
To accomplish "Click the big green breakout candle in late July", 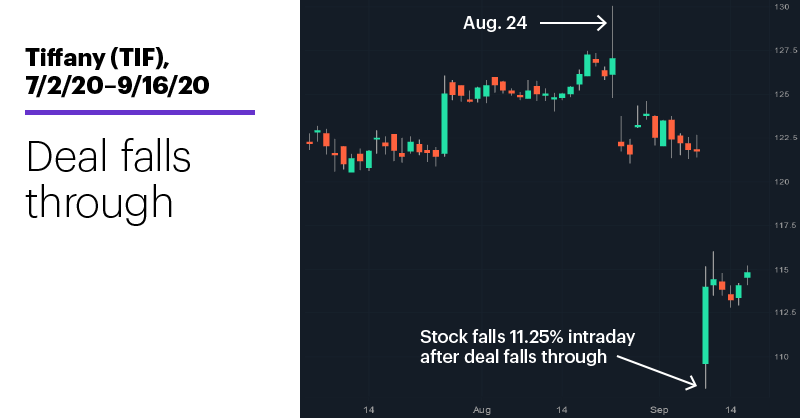I will pos(444,124).
